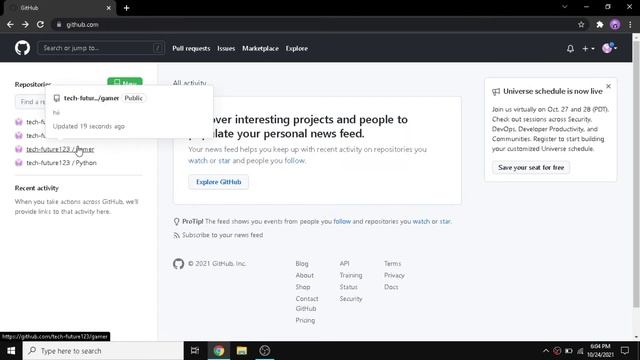Follow the 'star' link in news feed text
This screenshot has height=360, width=640.
pos(224,161)
